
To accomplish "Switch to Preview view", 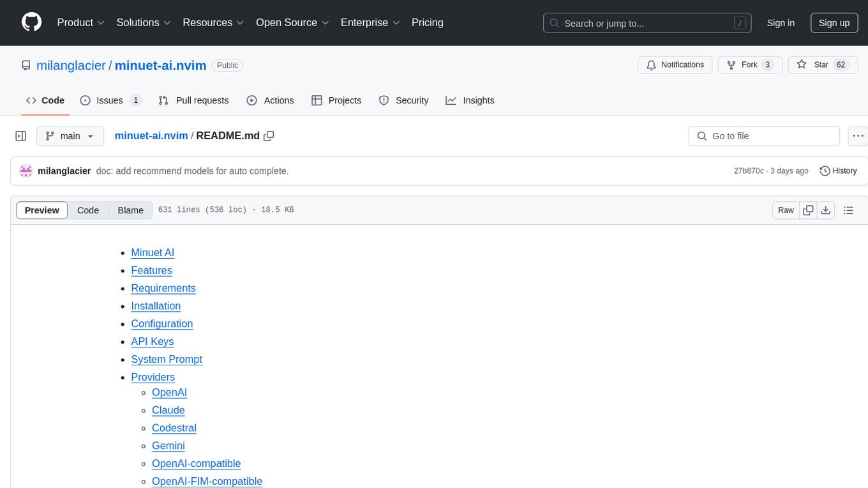I will (42, 210).
